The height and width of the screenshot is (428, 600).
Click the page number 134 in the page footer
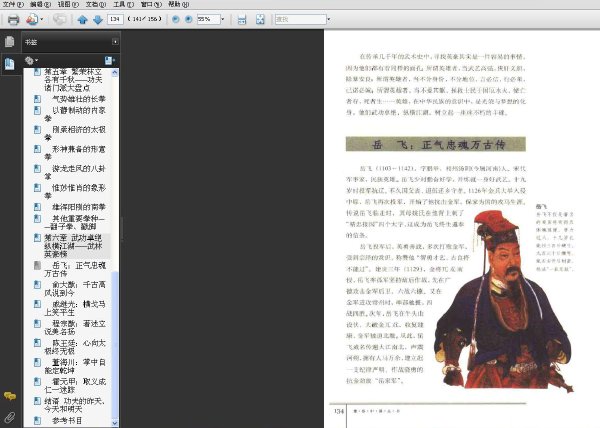(x=339, y=411)
